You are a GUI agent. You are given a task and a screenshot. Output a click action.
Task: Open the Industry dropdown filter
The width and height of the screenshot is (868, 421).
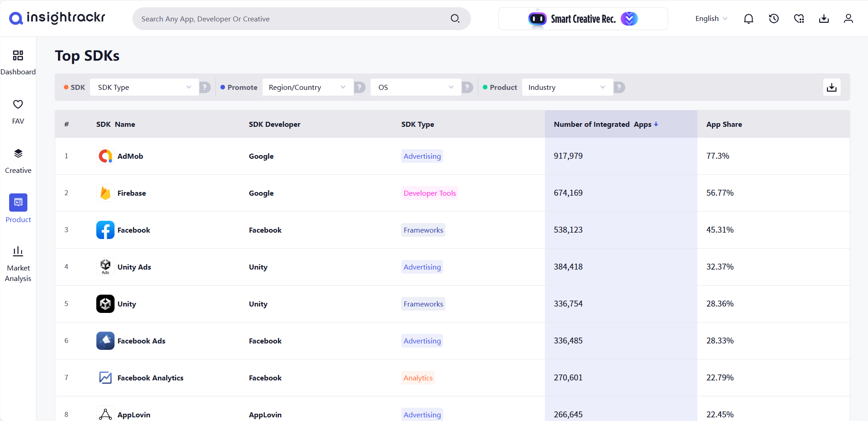tap(567, 87)
